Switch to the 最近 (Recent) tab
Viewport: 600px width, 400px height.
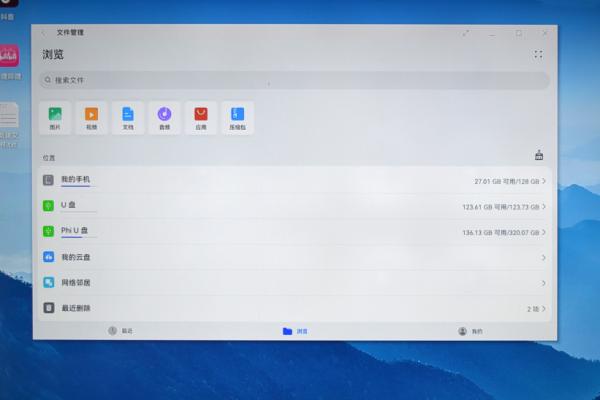click(x=120, y=331)
